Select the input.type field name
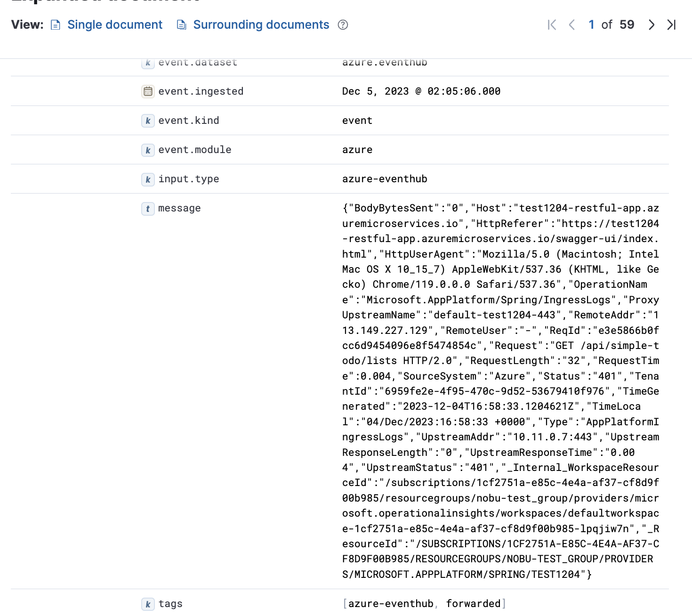The height and width of the screenshot is (616, 692). tap(189, 179)
